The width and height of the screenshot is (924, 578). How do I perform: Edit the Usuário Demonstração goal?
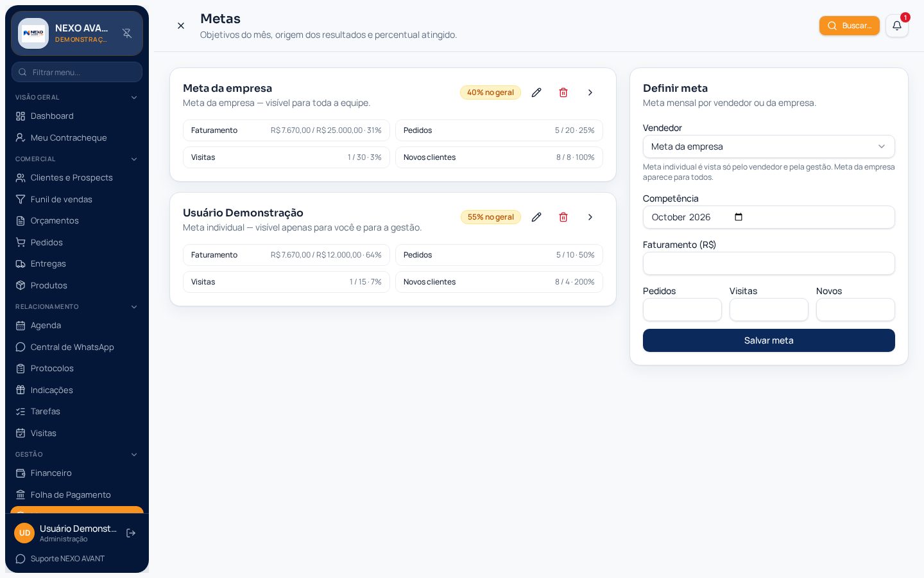coord(536,217)
